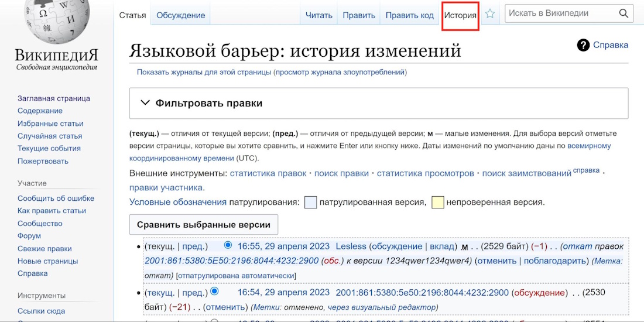Open статистика правок link
This screenshot has width=644, height=322.
[268, 173]
